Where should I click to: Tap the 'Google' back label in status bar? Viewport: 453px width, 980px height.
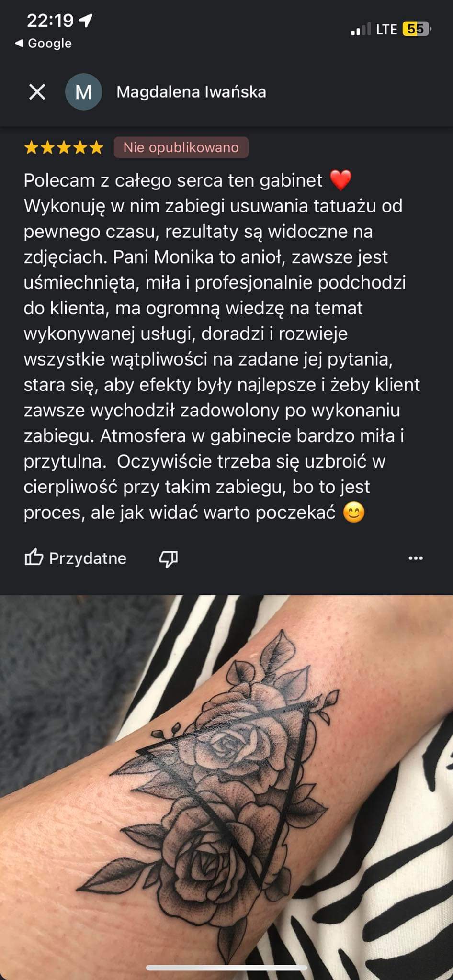[50, 43]
